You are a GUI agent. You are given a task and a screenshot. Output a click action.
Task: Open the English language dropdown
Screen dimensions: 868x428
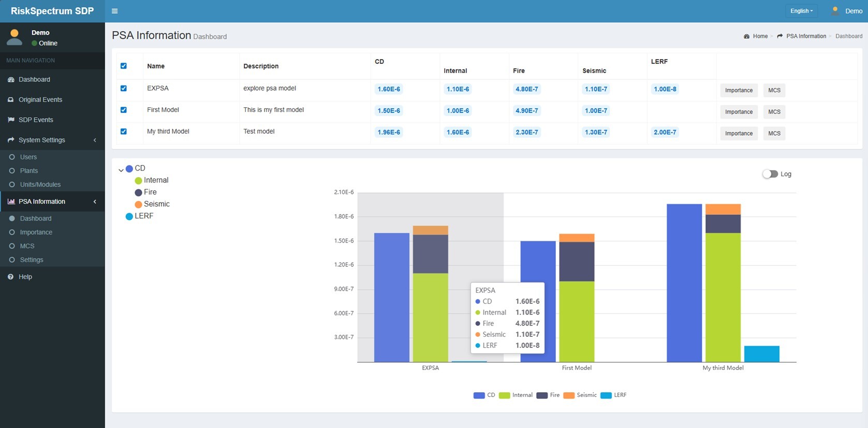click(801, 11)
